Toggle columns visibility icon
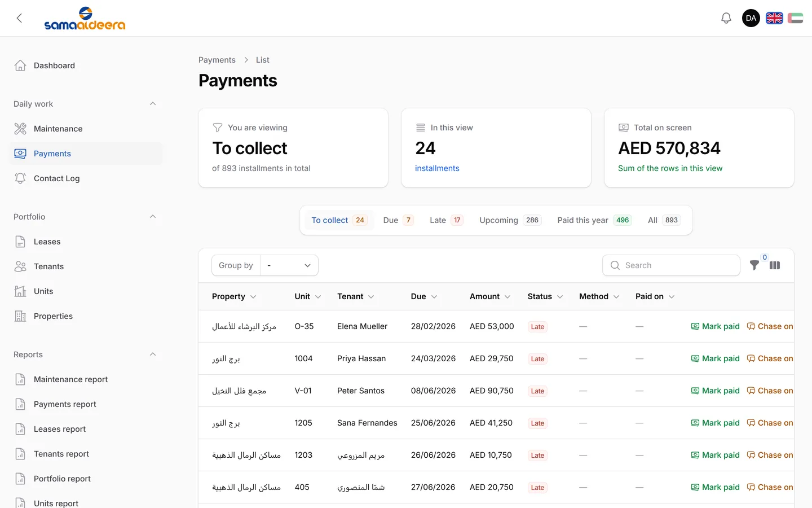Screen dimensions: 812x508 pos(775,265)
